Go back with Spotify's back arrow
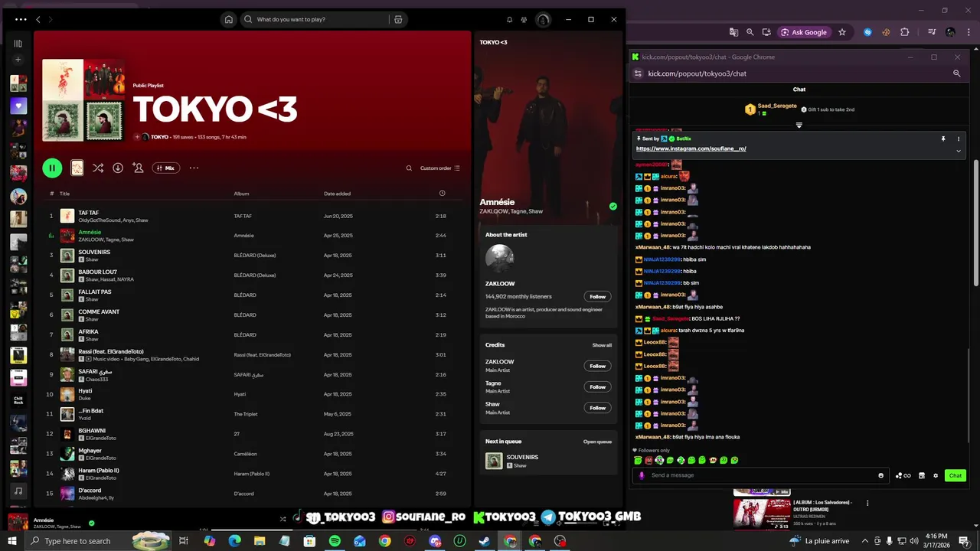The height and width of the screenshot is (551, 980). pos(38,19)
